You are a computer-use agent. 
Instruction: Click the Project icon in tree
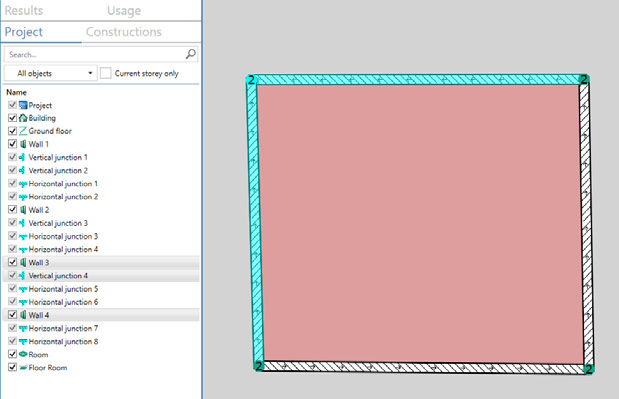(23, 105)
